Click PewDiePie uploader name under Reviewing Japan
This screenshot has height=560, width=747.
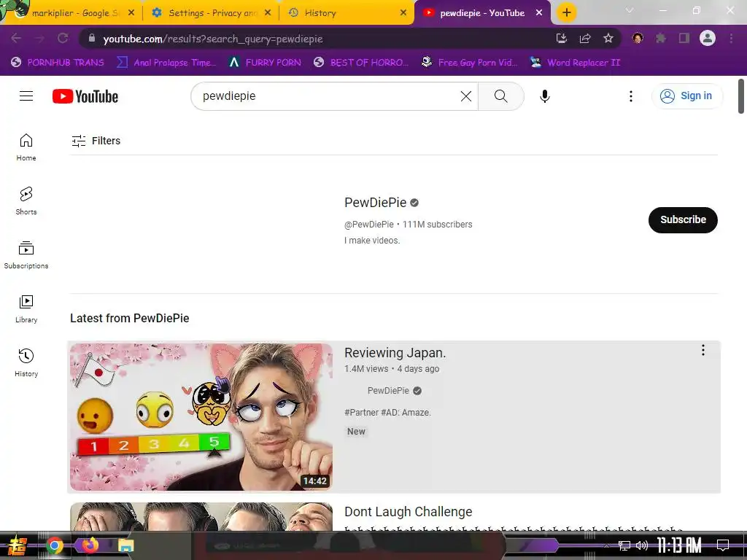click(388, 391)
